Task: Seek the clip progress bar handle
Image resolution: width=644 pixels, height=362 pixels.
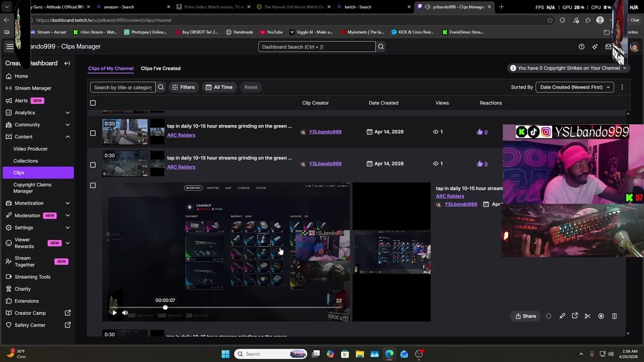Action: 165,307
